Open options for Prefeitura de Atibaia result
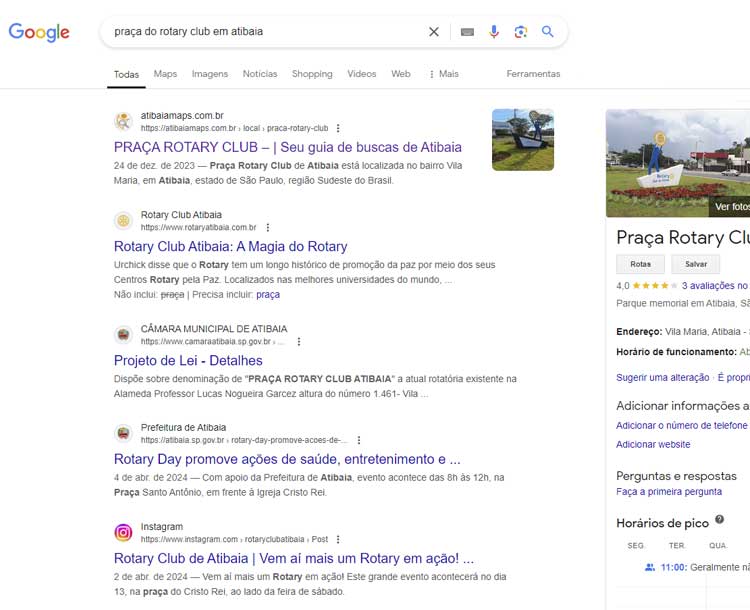Viewport: 750px width, 610px height. pos(359,440)
